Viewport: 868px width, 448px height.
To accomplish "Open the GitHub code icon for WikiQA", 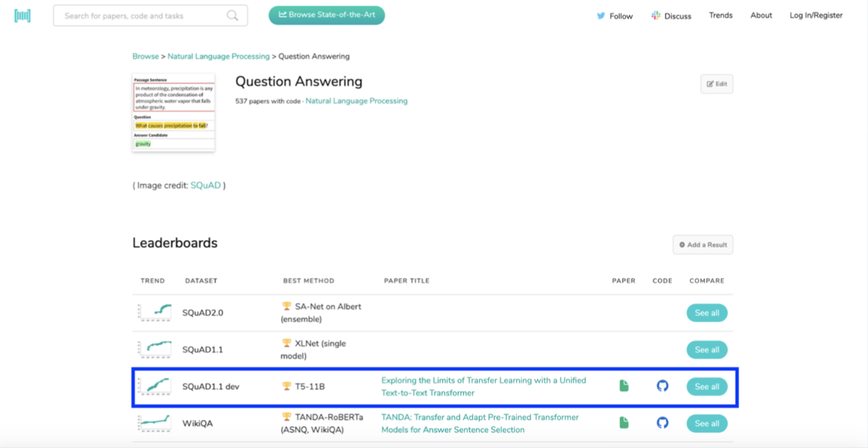I will pos(662,423).
